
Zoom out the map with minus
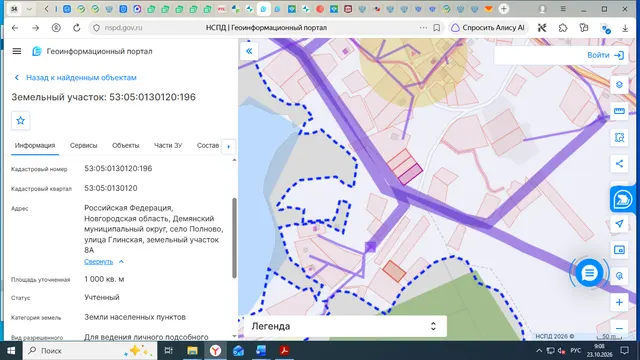[x=619, y=329]
